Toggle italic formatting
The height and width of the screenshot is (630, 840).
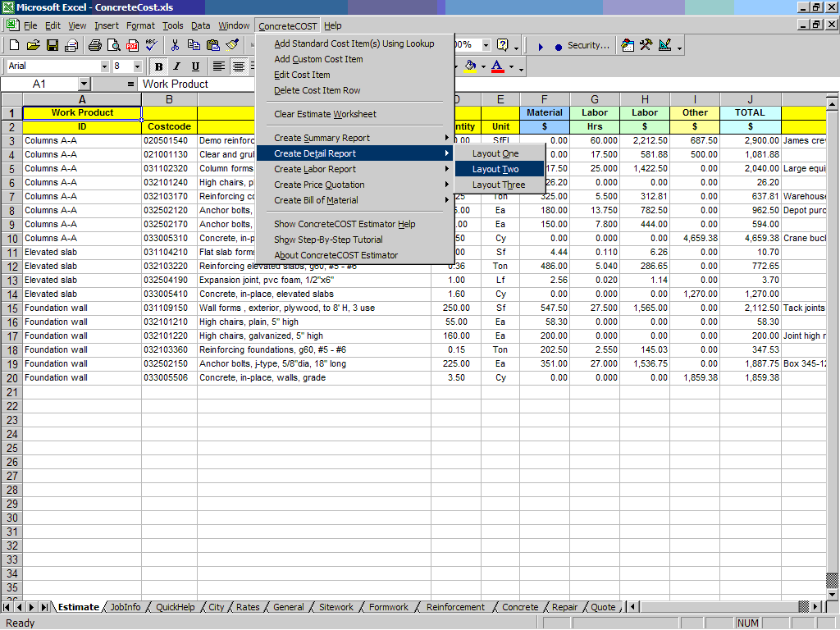point(176,66)
